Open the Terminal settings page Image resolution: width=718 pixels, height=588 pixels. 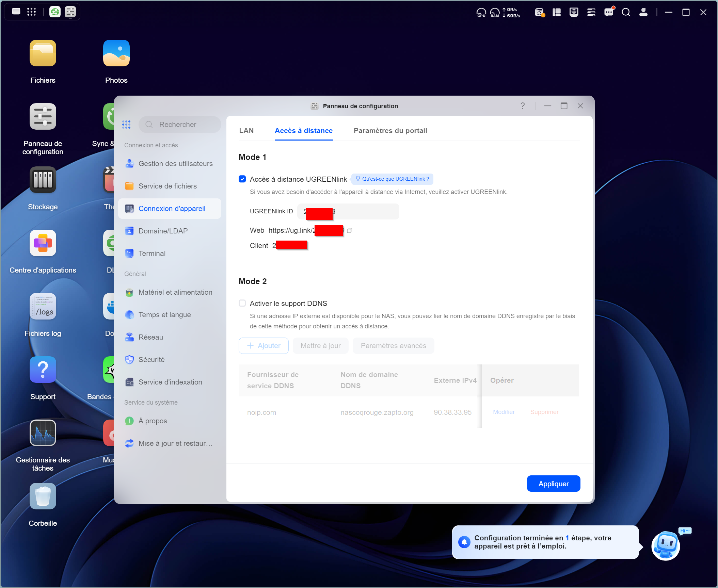[x=170, y=254]
